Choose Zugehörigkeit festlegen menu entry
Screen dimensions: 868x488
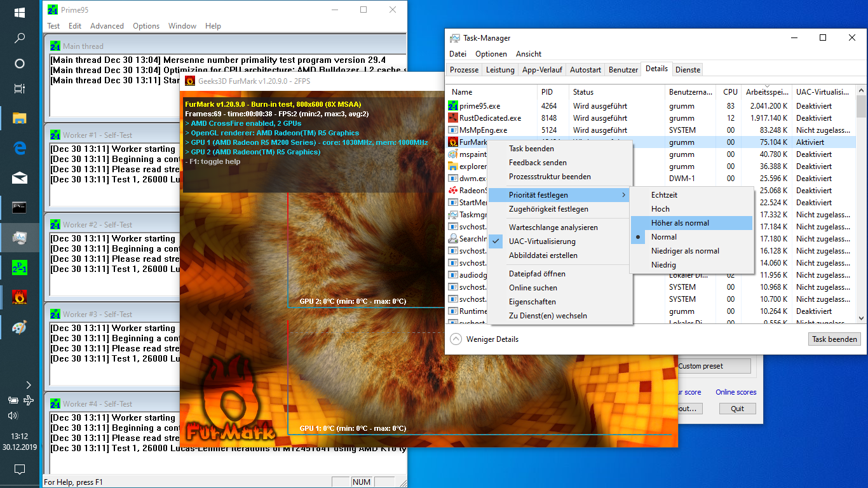[x=560, y=209]
